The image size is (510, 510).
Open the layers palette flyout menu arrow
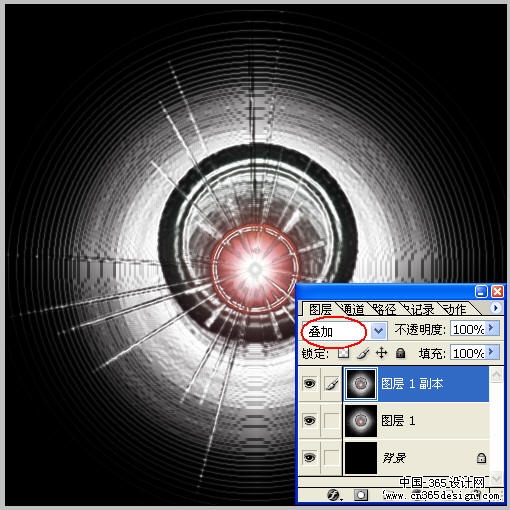pos(495,308)
